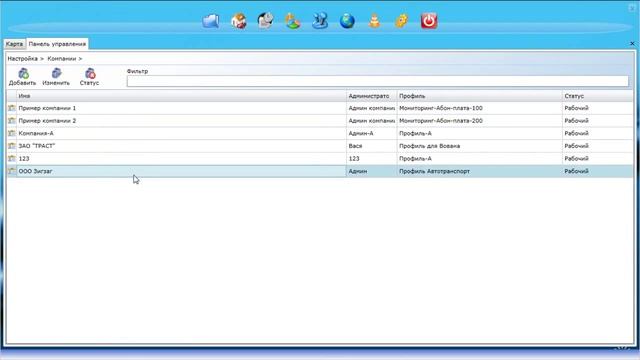Click the Добавить company button
640x360 pixels.
coord(22,77)
